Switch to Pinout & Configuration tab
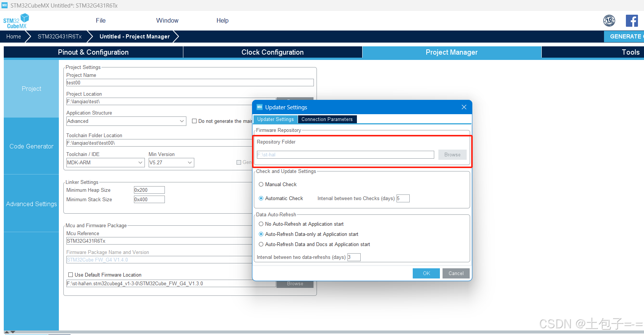Image resolution: width=644 pixels, height=335 pixels. (93, 52)
